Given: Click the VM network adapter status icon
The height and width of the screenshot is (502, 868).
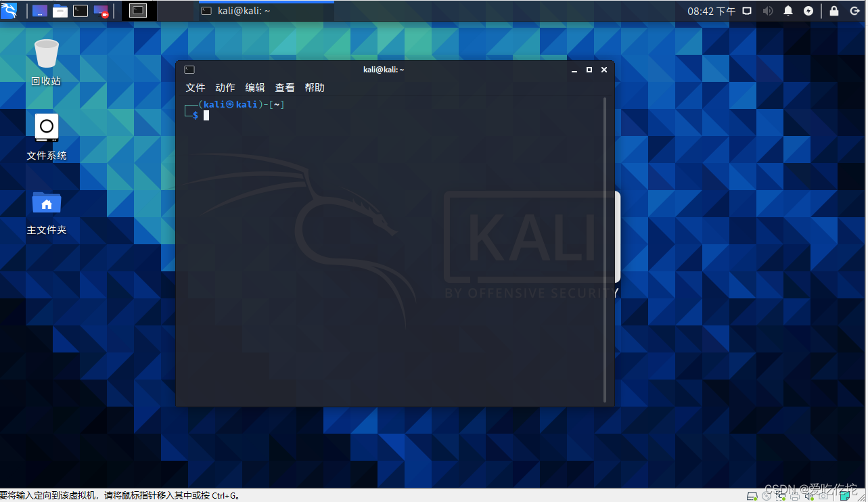Looking at the screenshot, I should (x=781, y=496).
